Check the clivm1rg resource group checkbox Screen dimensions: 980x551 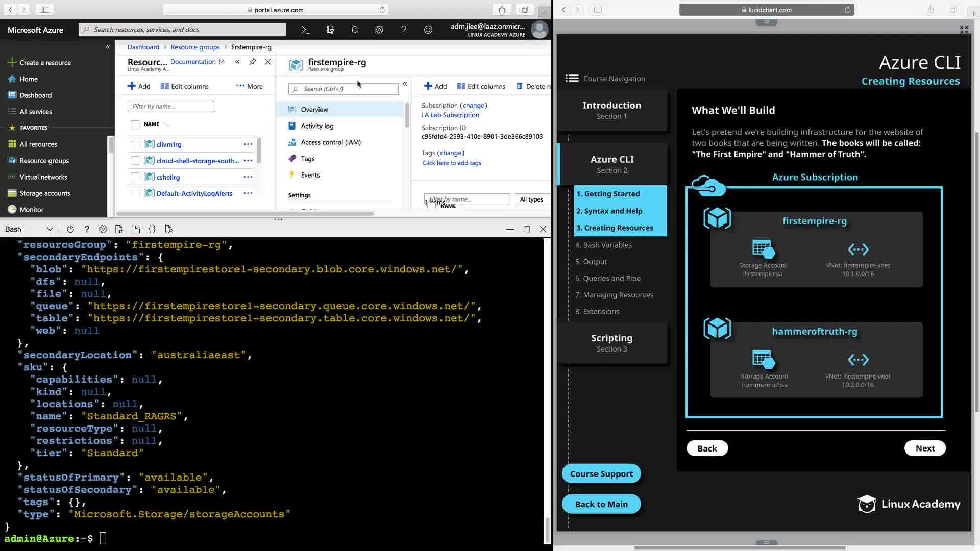[x=135, y=144]
